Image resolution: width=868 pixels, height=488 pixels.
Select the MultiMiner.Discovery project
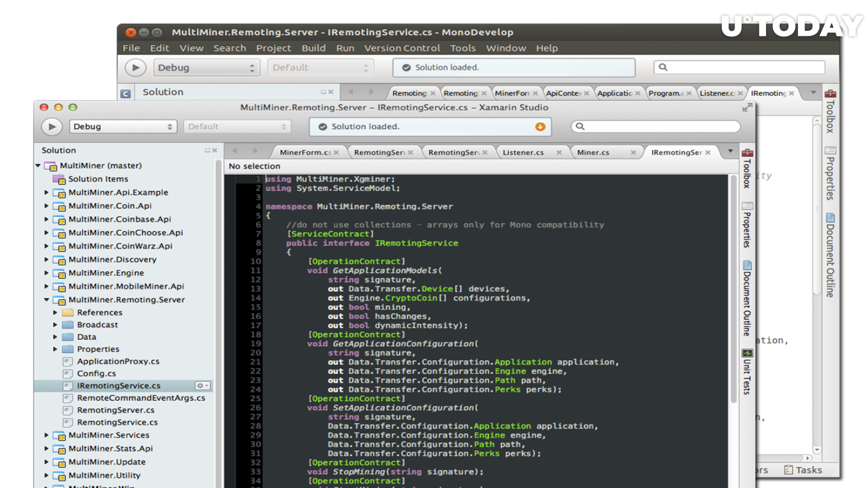pos(112,259)
